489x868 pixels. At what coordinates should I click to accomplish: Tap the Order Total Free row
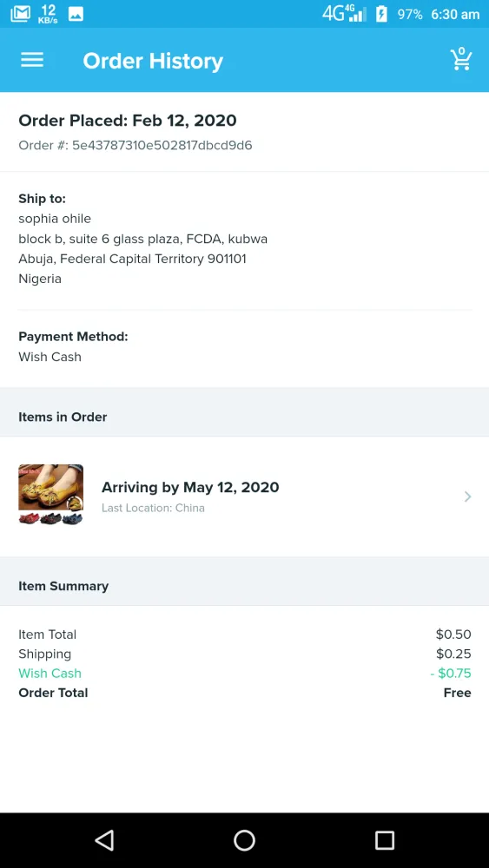[x=244, y=693]
